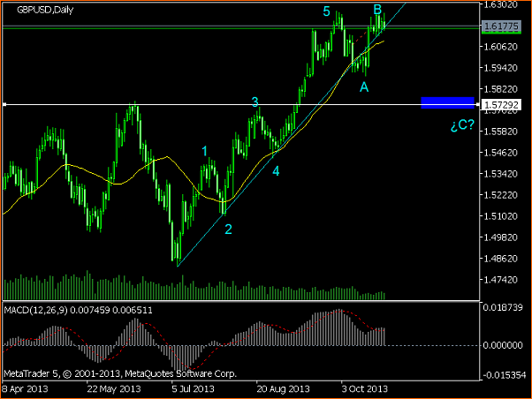The image size is (532, 399).
Task: Click the 5 Jul 2013 date label
Action: [x=193, y=388]
